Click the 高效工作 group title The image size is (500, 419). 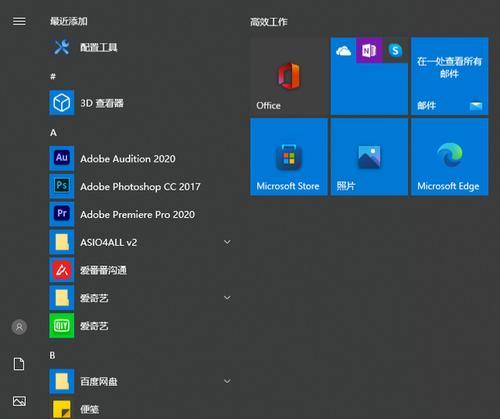[269, 22]
